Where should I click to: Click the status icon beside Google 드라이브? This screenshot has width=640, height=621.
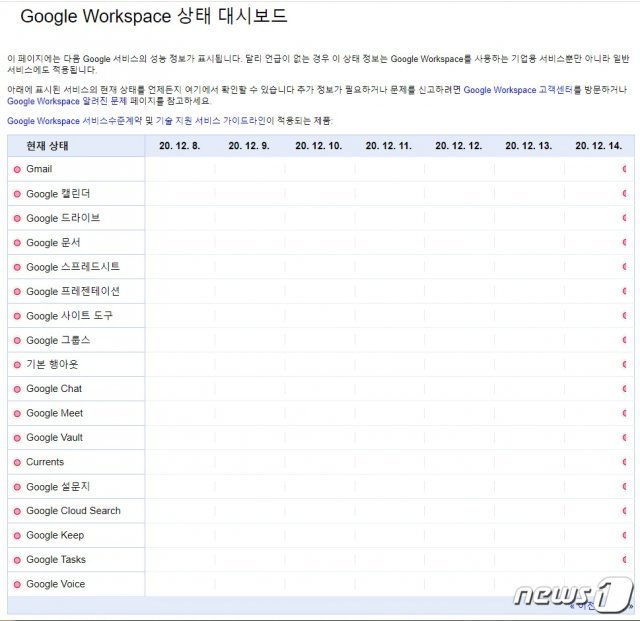[x=17, y=218]
